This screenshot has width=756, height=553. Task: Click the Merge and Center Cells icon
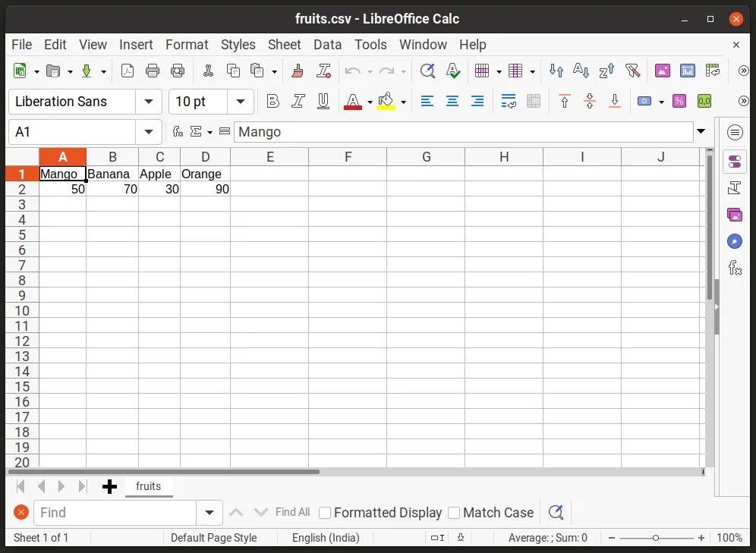[534, 101]
